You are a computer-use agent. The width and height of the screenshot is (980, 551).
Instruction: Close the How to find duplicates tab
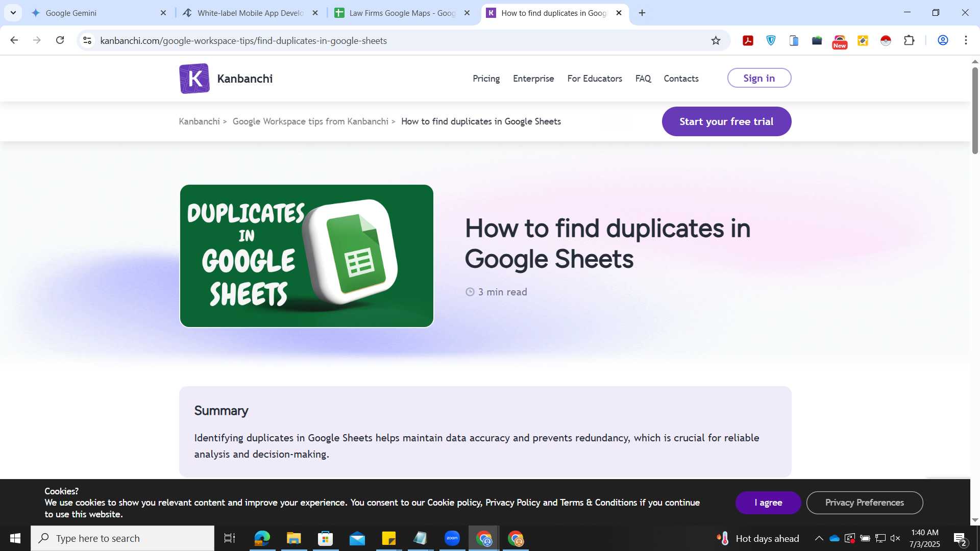click(x=619, y=13)
